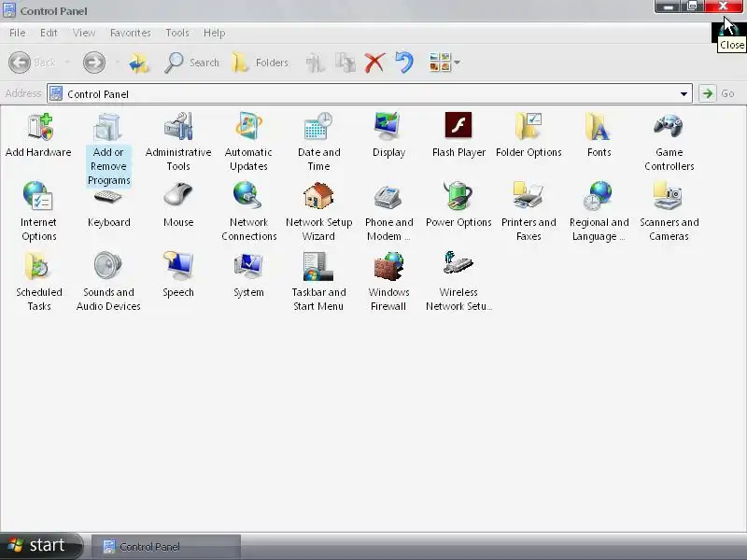Open Taskbar and Start Menu settings
This screenshot has height=560, width=747.
[x=318, y=282]
